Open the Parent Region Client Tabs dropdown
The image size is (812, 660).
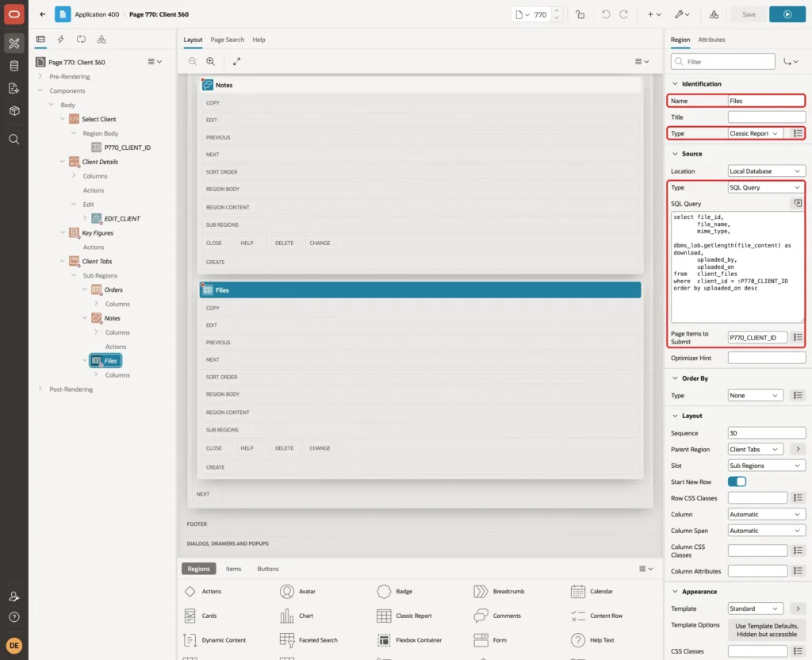[x=755, y=449]
